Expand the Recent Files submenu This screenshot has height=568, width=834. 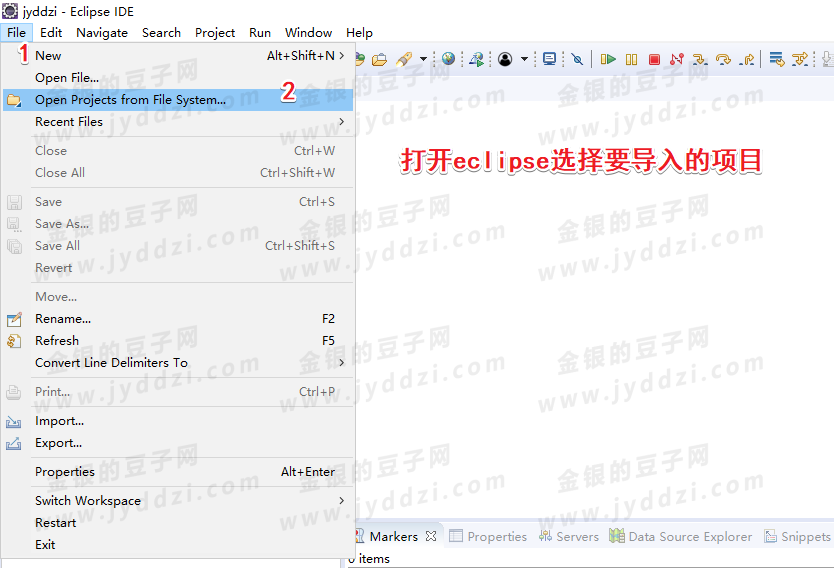pyautogui.click(x=178, y=122)
